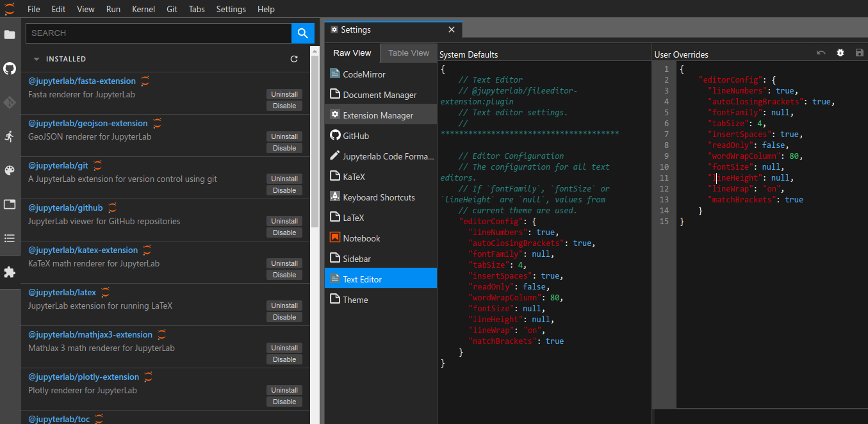Click the Jupyter icon beside @jupyterlab/latex
The height and width of the screenshot is (424, 868).
[x=106, y=292]
